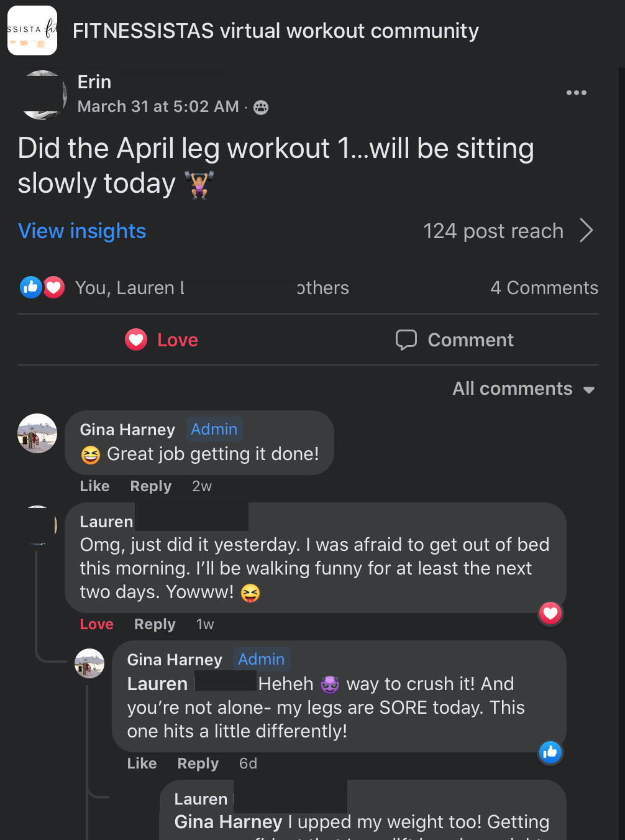The height and width of the screenshot is (840, 625).
Task: Open the three-dots post options menu
Action: [576, 93]
